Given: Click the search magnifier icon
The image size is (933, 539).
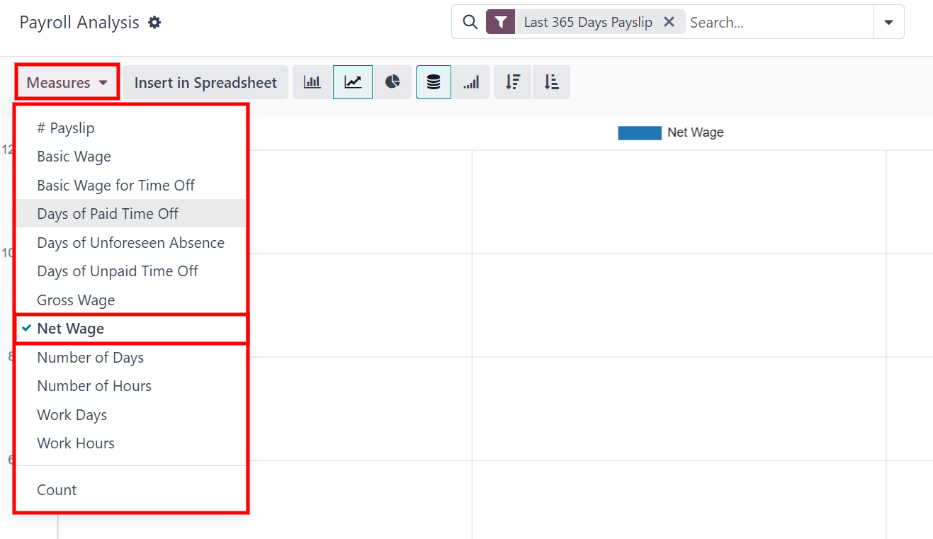Looking at the screenshot, I should click(470, 22).
